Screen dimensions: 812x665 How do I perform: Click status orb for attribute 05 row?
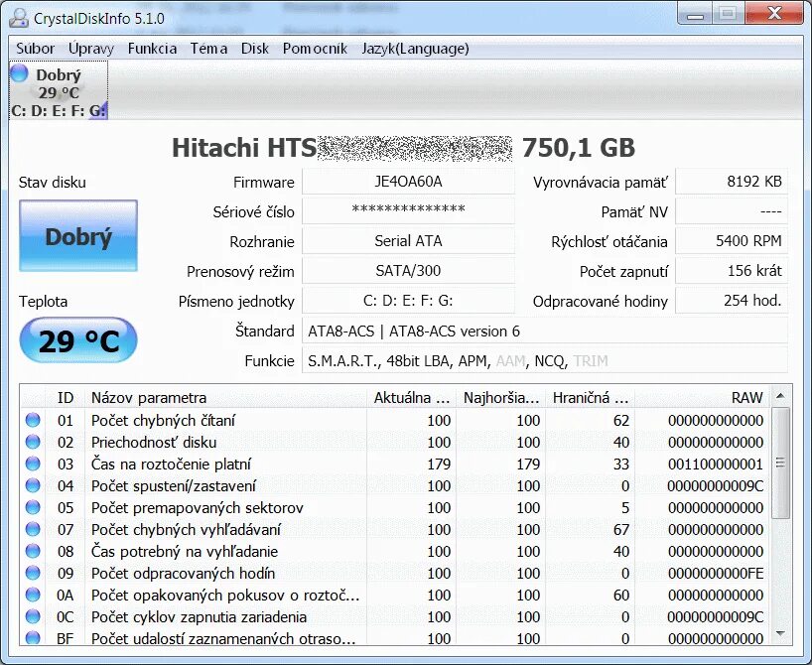point(33,507)
